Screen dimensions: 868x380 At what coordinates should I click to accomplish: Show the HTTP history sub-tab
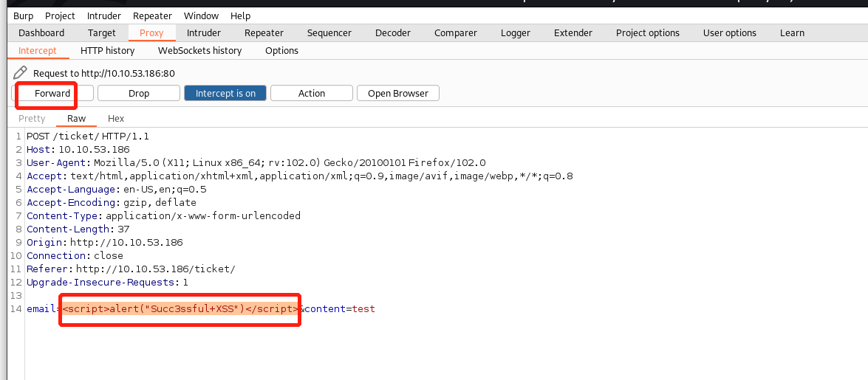pos(108,50)
